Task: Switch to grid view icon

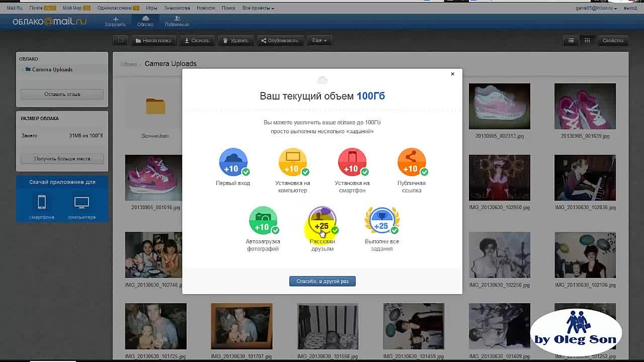Action: [x=587, y=40]
